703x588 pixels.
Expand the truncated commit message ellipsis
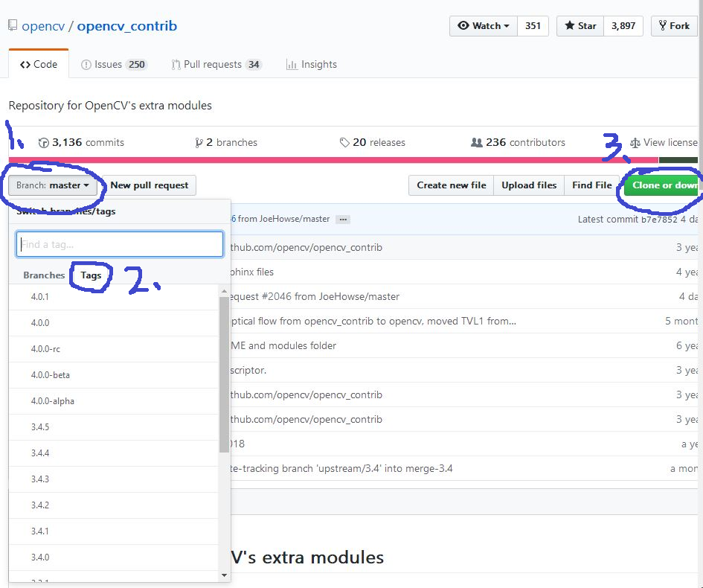point(341,219)
